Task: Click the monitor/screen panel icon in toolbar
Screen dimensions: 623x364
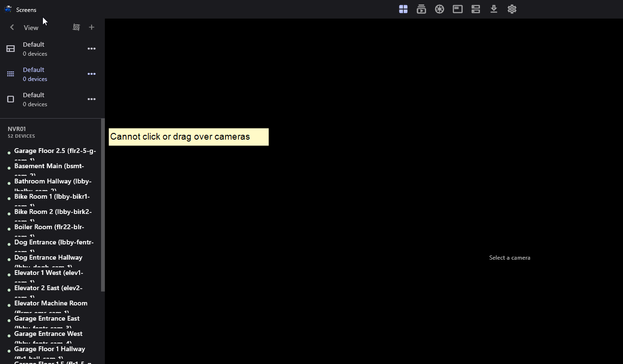Action: (x=457, y=9)
